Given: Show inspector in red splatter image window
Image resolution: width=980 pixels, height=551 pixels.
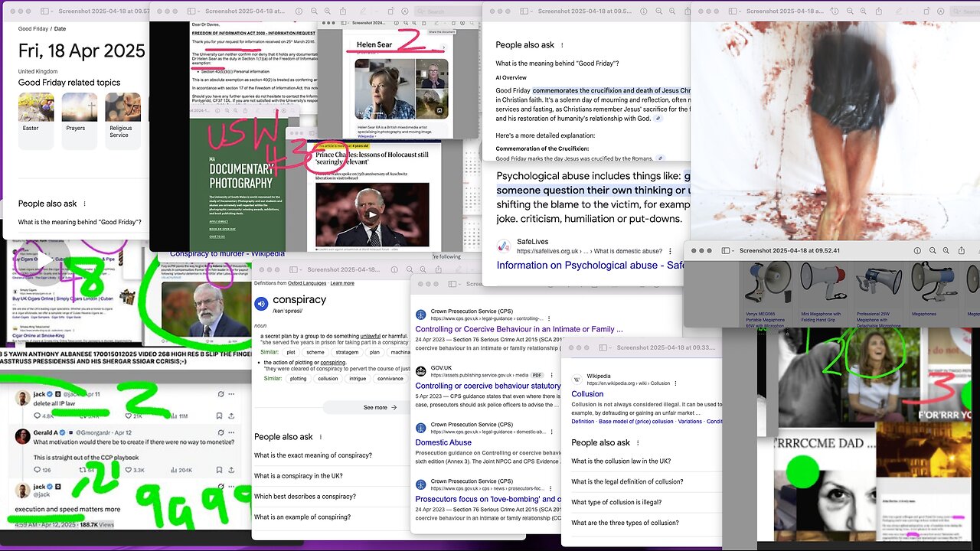Looking at the screenshot, I should point(835,11).
